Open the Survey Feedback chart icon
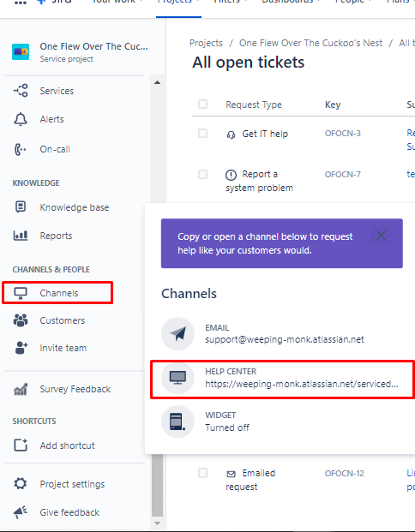The width and height of the screenshot is (415, 532). [21, 389]
